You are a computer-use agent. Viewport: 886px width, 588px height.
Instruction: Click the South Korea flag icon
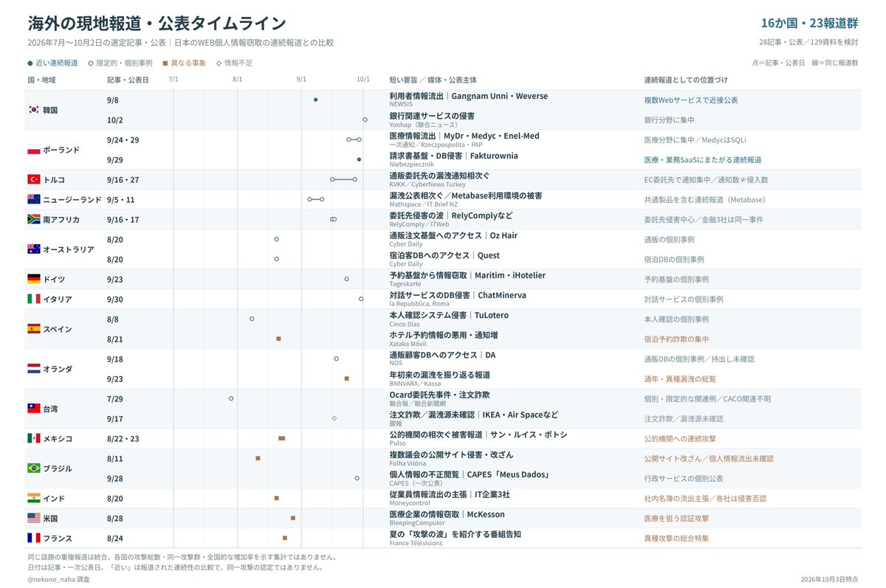[x=33, y=110]
